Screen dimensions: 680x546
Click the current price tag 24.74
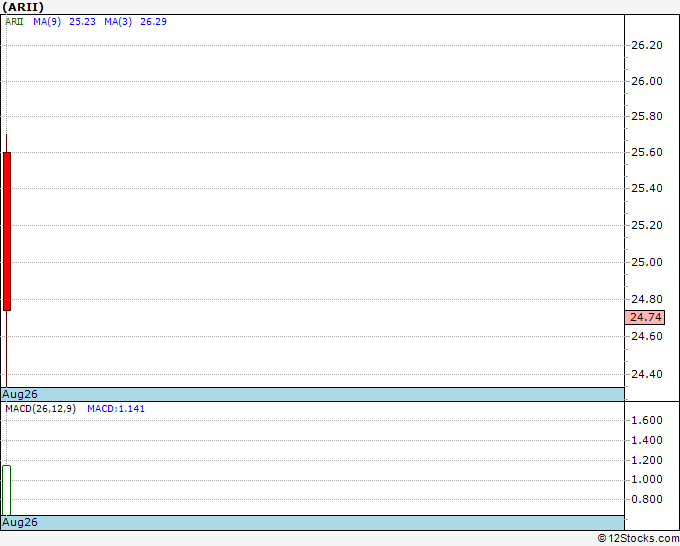[645, 317]
